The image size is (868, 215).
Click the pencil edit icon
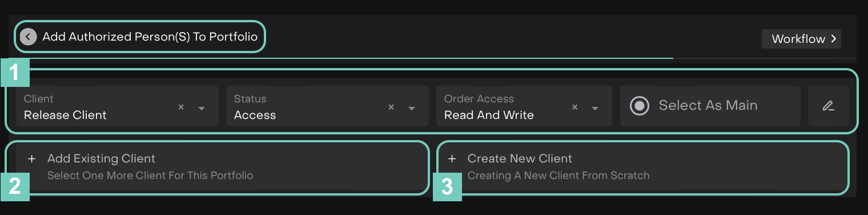828,106
